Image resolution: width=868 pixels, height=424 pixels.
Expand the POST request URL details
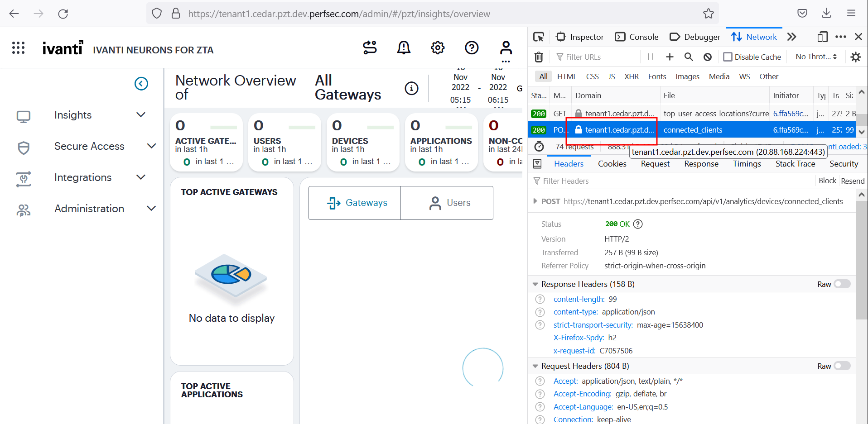[535, 201]
